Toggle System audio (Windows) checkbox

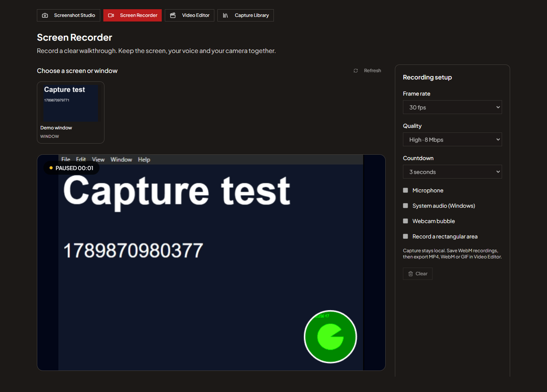click(405, 206)
